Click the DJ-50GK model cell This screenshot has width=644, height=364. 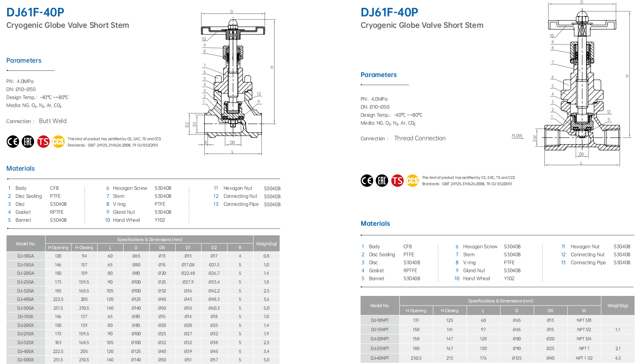(26, 360)
